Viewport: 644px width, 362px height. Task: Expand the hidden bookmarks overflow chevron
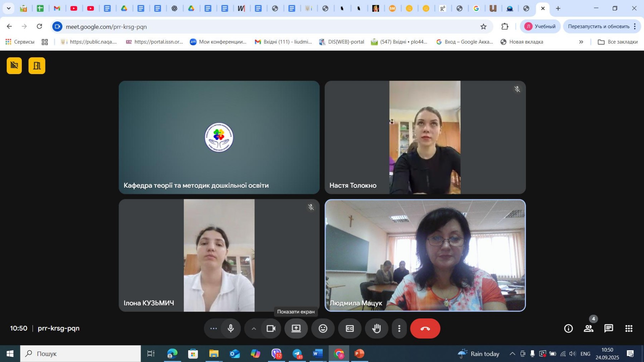pos(581,42)
